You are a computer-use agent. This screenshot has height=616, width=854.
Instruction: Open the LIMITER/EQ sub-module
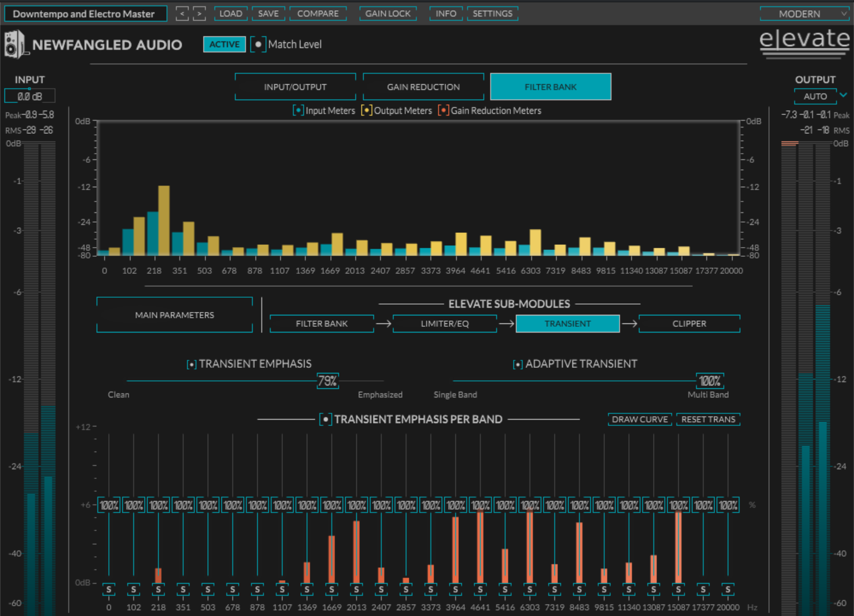click(445, 323)
